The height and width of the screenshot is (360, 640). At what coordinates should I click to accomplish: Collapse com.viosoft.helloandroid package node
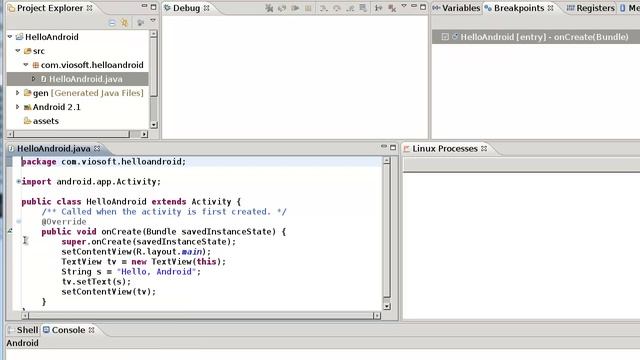(26, 64)
